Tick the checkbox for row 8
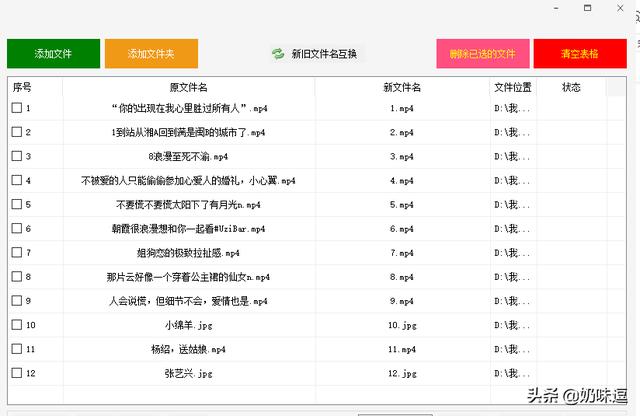This screenshot has height=416, width=640. [x=17, y=276]
